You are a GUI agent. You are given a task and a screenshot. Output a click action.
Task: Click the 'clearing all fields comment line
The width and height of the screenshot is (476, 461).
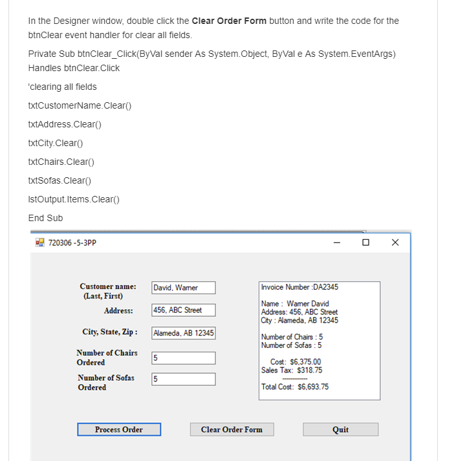click(63, 87)
